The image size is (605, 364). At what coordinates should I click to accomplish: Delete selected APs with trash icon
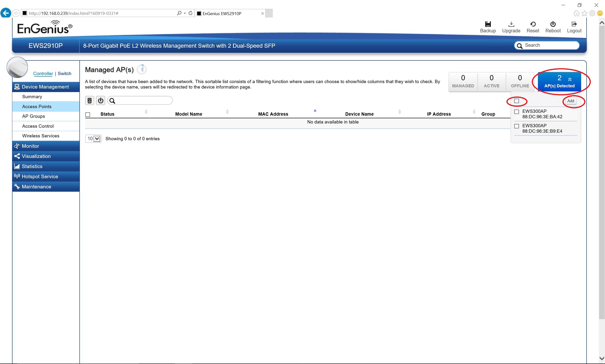[90, 101]
